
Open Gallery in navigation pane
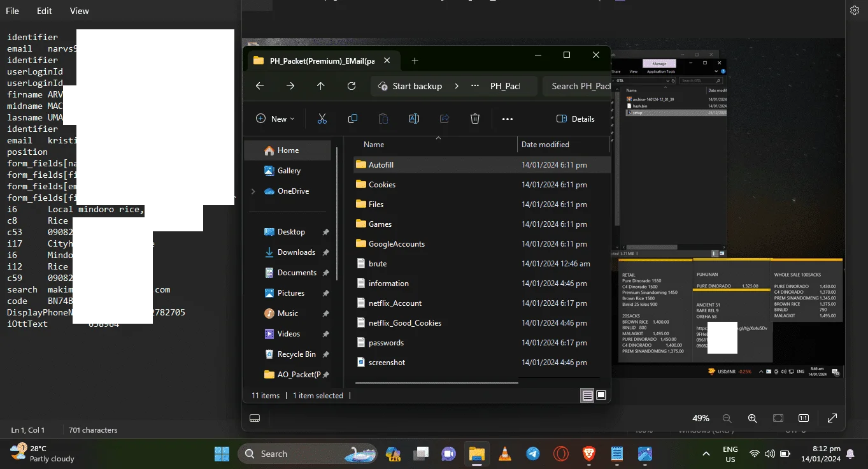[x=288, y=171]
